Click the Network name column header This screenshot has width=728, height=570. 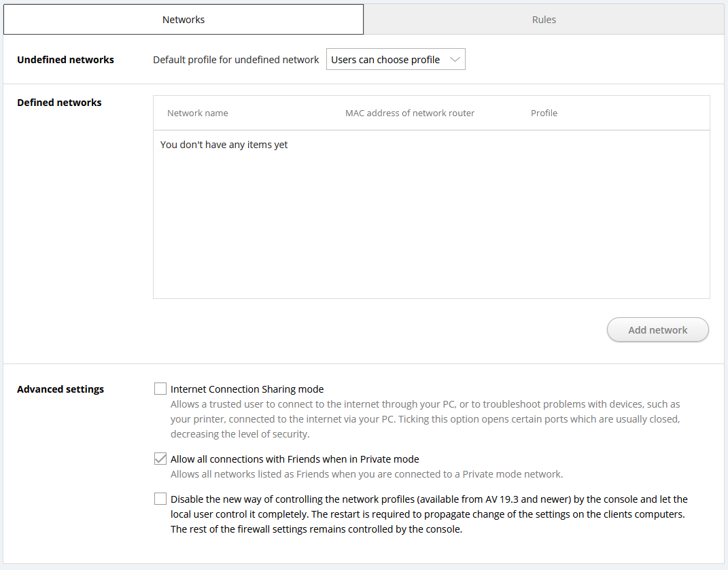(197, 113)
